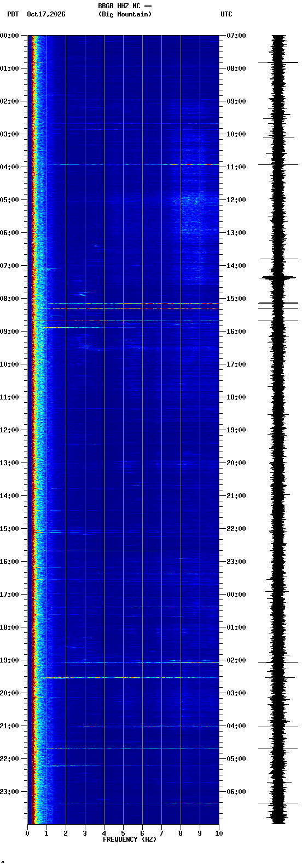Image resolution: width=302 pixels, height=868 pixels.
Task: Click the seismogram spike near UTC 14:20
Action: tap(278, 278)
